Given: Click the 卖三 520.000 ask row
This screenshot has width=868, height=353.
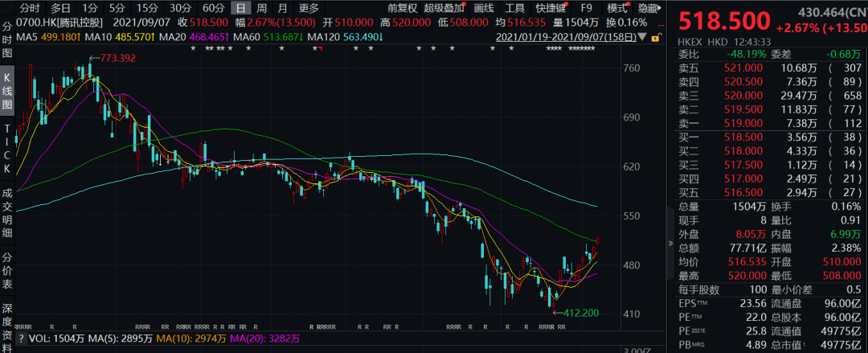Looking at the screenshot, I should coord(772,96).
